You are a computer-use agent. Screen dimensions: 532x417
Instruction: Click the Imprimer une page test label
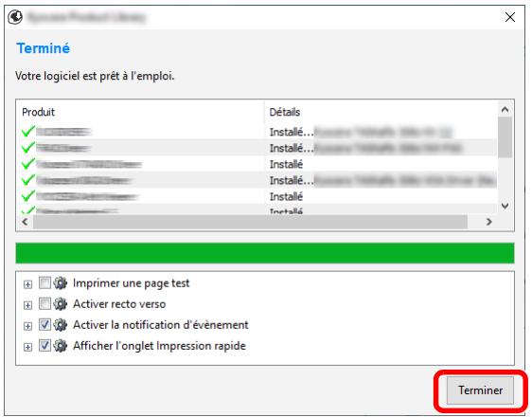click(131, 282)
